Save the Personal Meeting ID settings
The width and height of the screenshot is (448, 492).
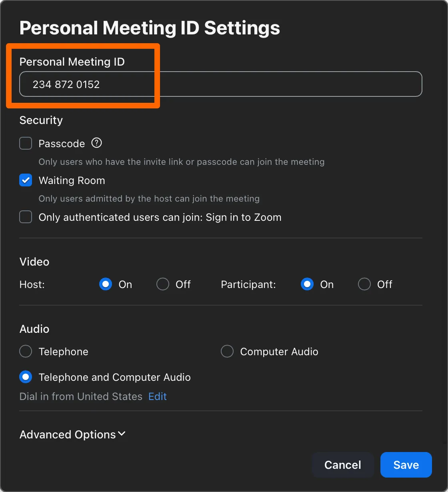(406, 465)
